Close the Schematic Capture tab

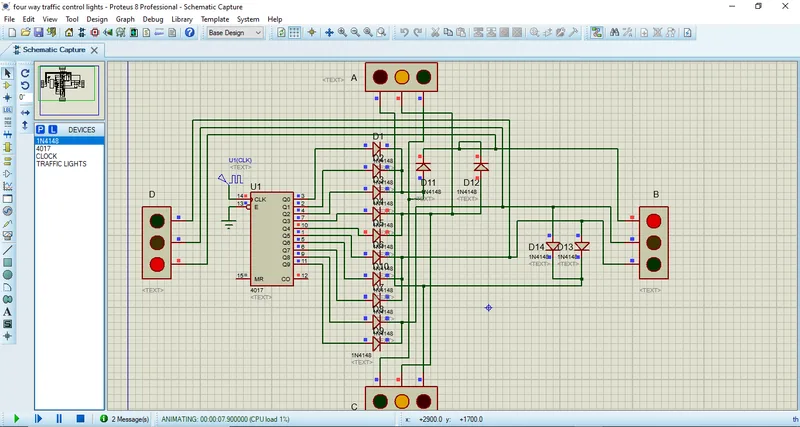(94, 50)
